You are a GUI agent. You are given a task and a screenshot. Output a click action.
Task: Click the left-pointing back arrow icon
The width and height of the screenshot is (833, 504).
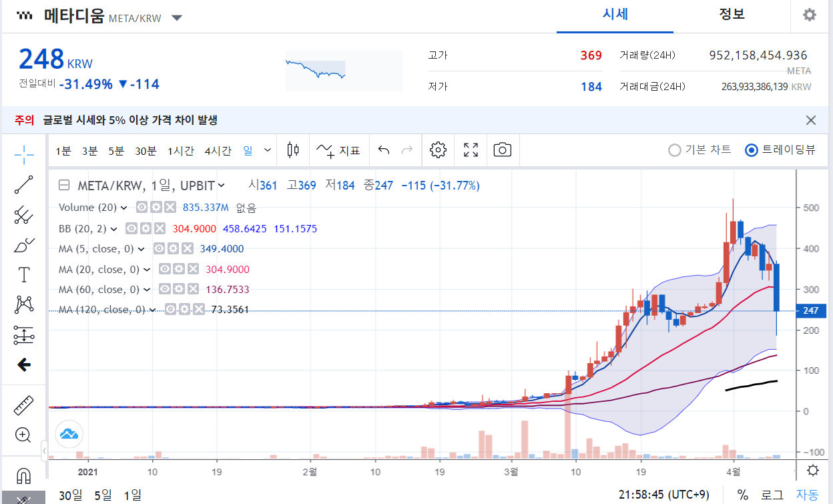[24, 364]
